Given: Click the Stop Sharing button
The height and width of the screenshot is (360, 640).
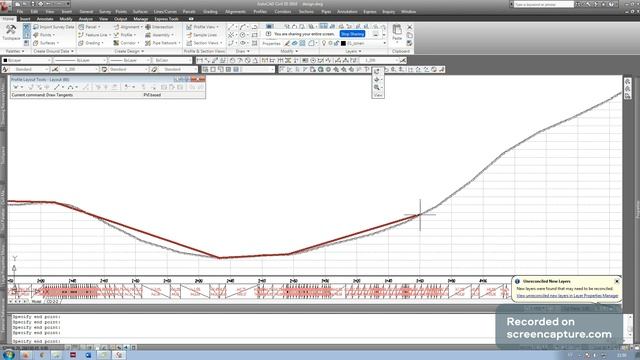Looking at the screenshot, I should pos(352,34).
